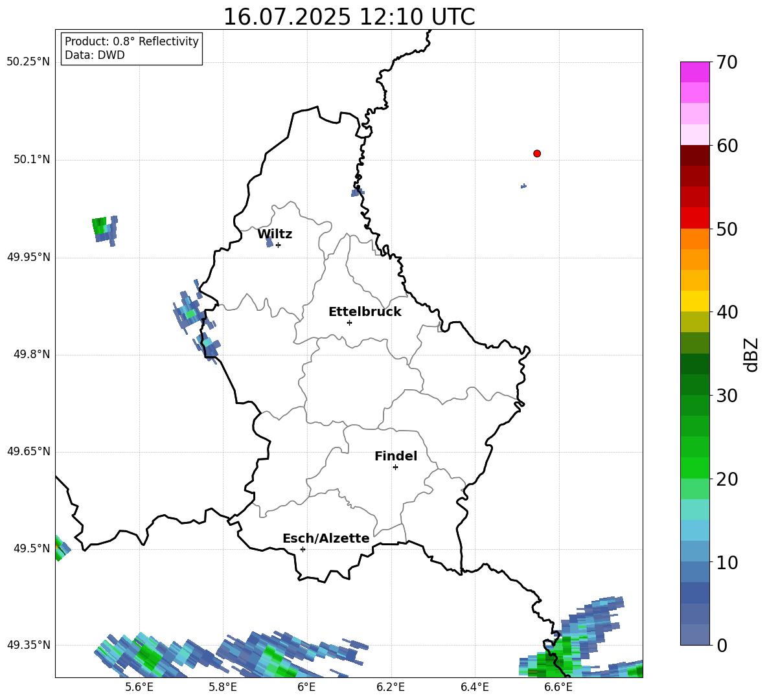Pick the dark red swatch below 60
The height and width of the screenshot is (700, 767).
[694, 155]
